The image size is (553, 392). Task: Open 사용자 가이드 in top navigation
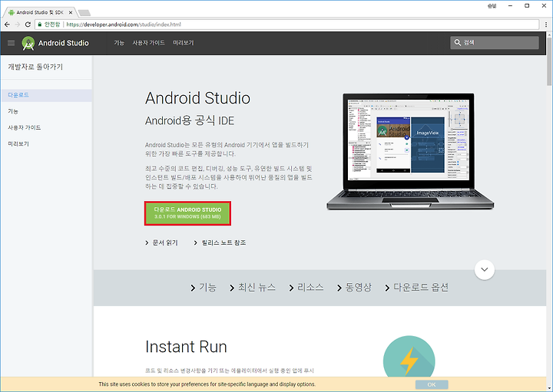pyautogui.click(x=148, y=43)
